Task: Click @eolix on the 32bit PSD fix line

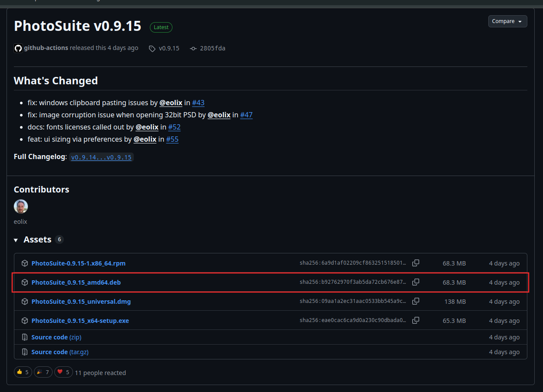Action: [219, 115]
